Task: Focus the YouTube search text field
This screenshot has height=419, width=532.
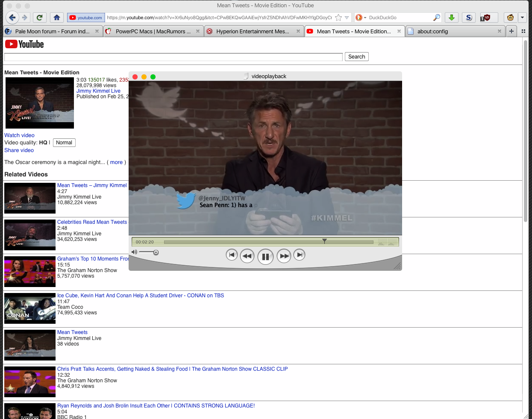Action: [x=173, y=57]
